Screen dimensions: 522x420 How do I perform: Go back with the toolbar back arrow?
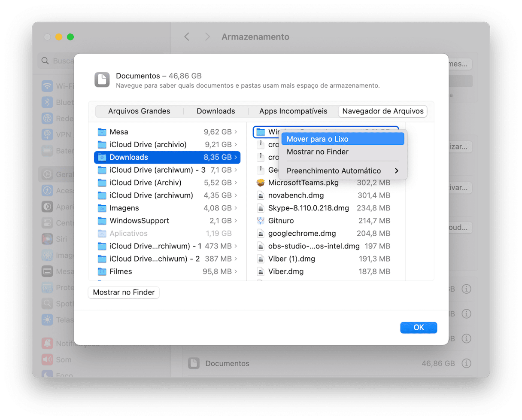tap(187, 37)
